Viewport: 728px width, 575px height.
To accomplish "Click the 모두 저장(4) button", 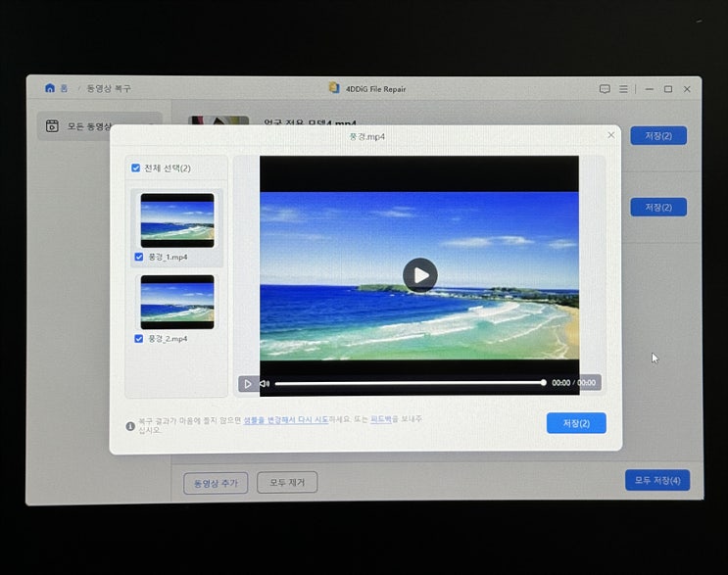I will coord(657,480).
